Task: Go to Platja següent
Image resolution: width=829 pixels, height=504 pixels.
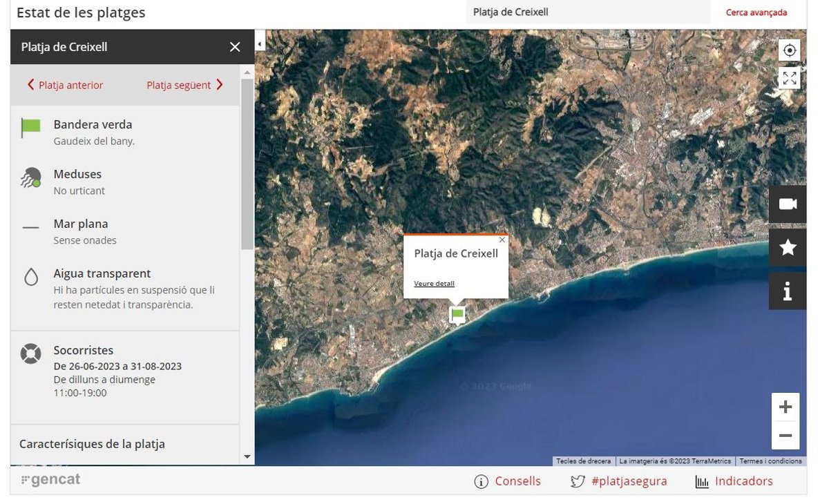Action: click(184, 85)
